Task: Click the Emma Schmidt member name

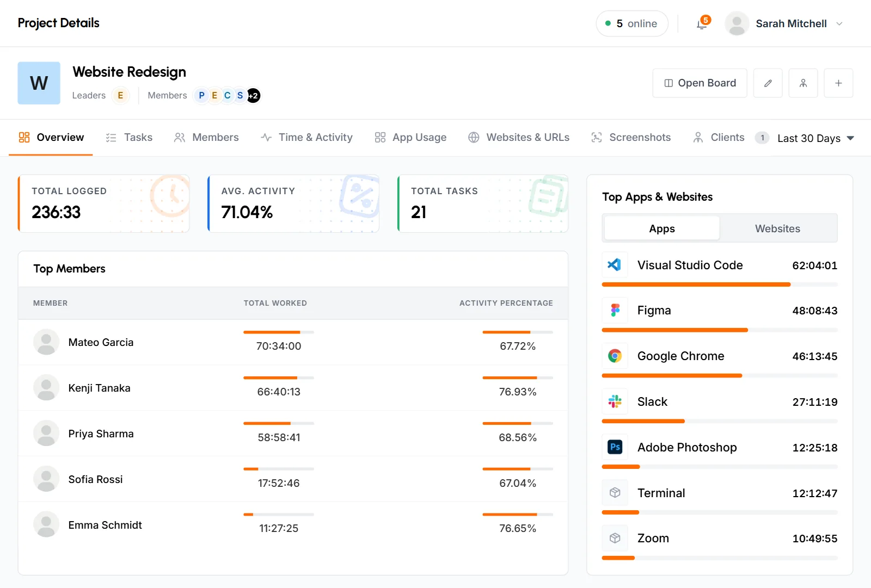Action: 105,525
